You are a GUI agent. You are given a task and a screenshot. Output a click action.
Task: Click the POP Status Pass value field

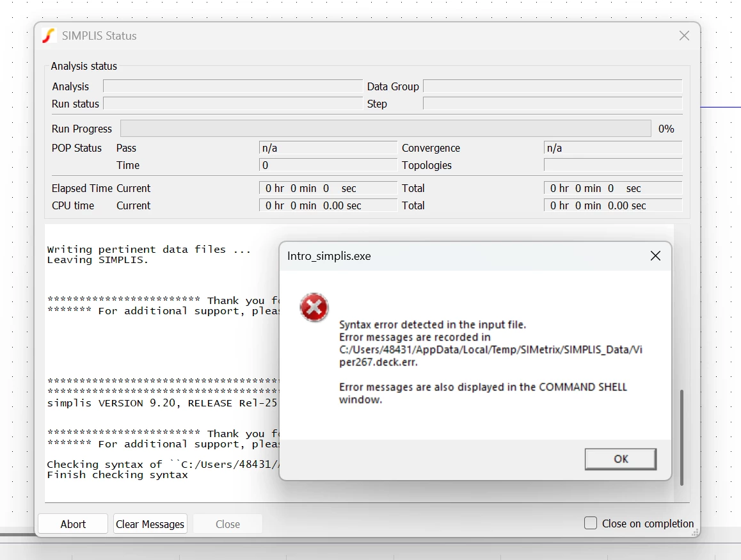click(x=328, y=148)
